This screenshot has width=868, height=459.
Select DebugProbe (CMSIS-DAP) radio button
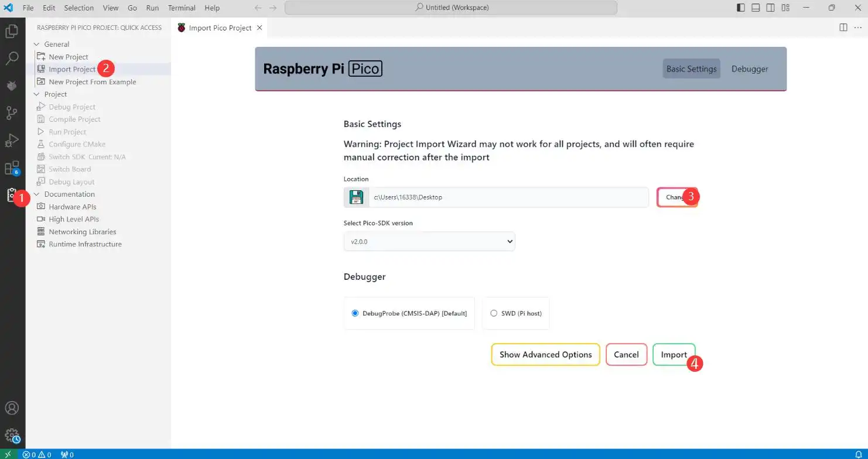tap(355, 313)
